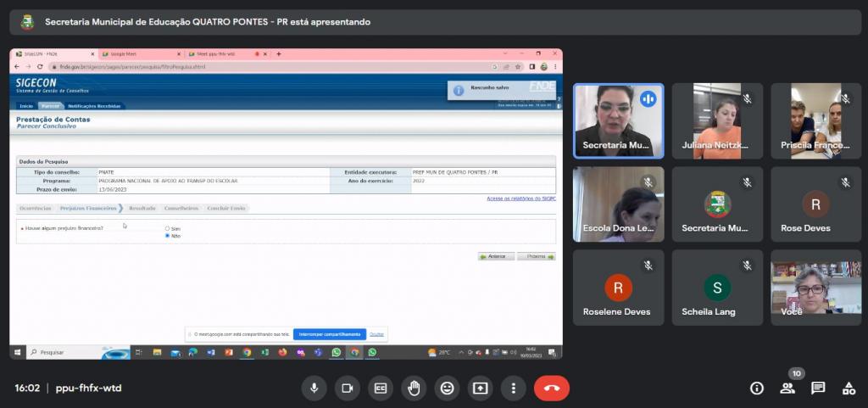868x408 pixels.
Task: Select Scheila Lang participant tile
Action: click(717, 288)
